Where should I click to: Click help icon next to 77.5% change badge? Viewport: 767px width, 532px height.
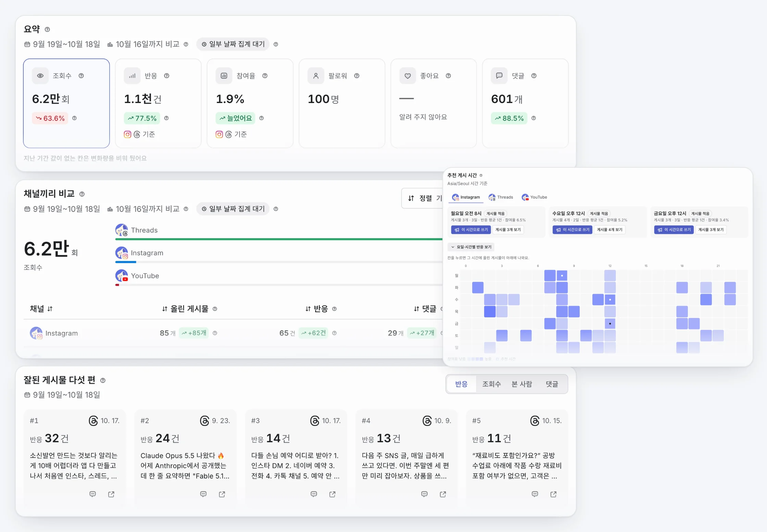(x=166, y=118)
